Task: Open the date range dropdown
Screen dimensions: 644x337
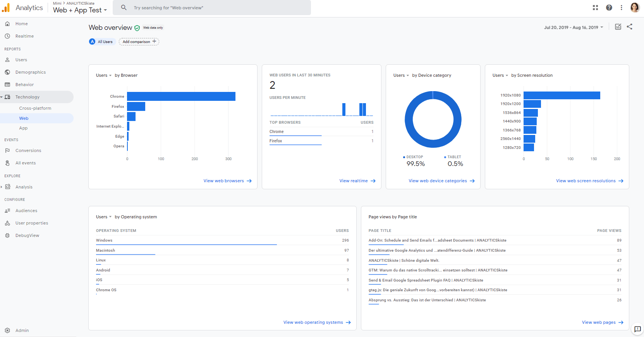Action: click(x=573, y=28)
